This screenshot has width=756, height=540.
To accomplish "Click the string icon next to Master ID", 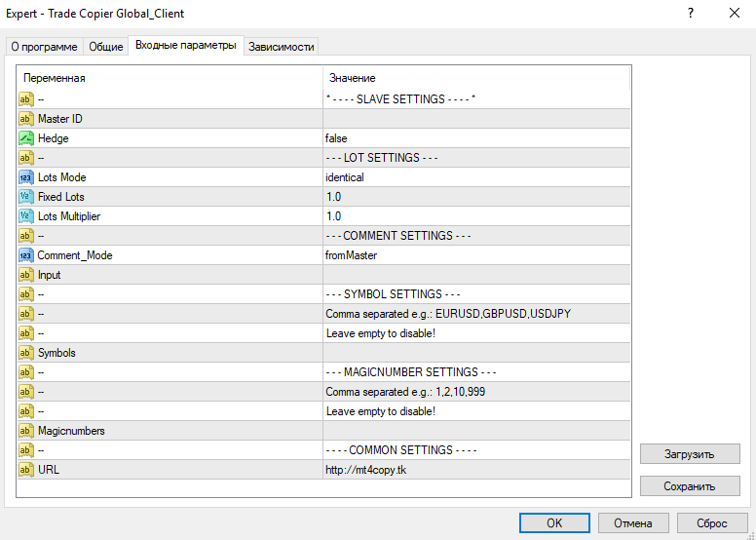I will (x=26, y=119).
